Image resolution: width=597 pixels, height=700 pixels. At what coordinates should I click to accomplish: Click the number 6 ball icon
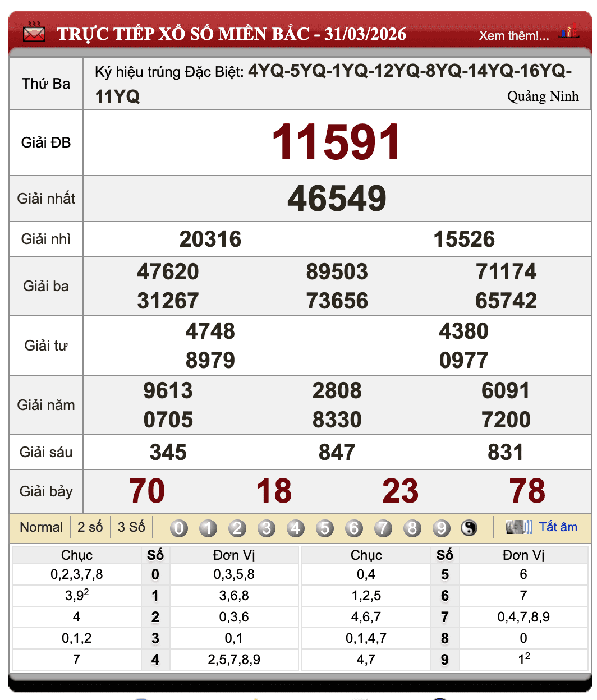click(353, 527)
